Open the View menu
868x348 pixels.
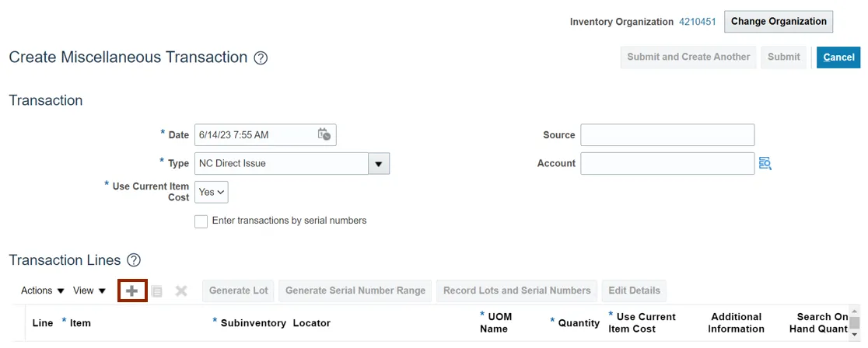[x=89, y=291]
